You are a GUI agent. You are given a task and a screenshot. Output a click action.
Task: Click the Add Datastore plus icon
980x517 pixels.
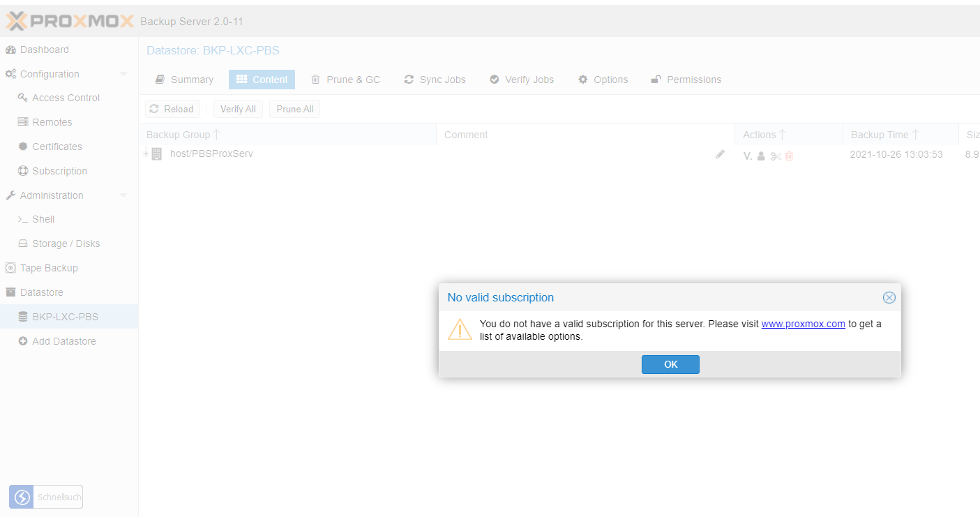[23, 341]
